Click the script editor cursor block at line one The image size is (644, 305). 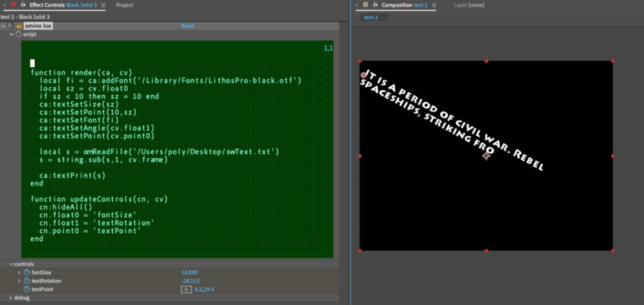[x=33, y=63]
